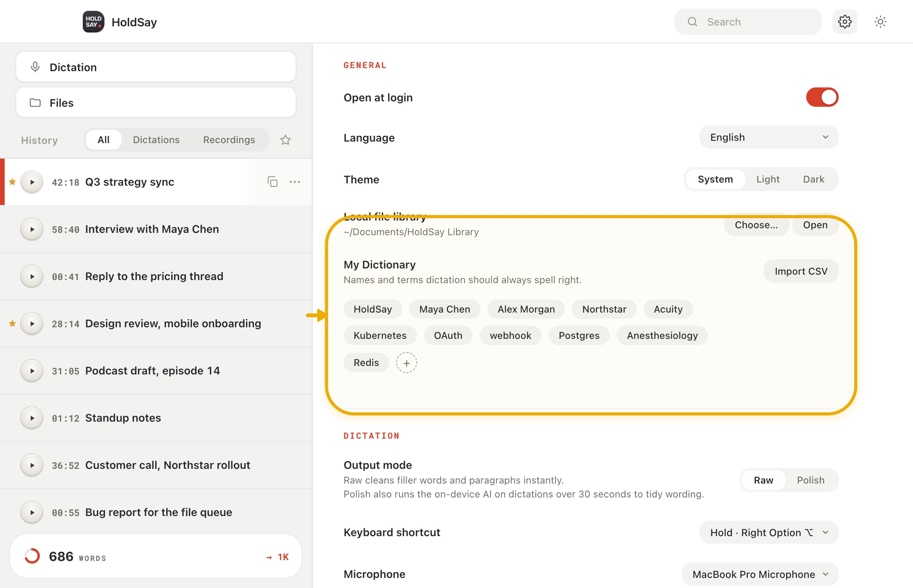Open the Microphone dropdown
The height and width of the screenshot is (588, 913).
pos(760,574)
